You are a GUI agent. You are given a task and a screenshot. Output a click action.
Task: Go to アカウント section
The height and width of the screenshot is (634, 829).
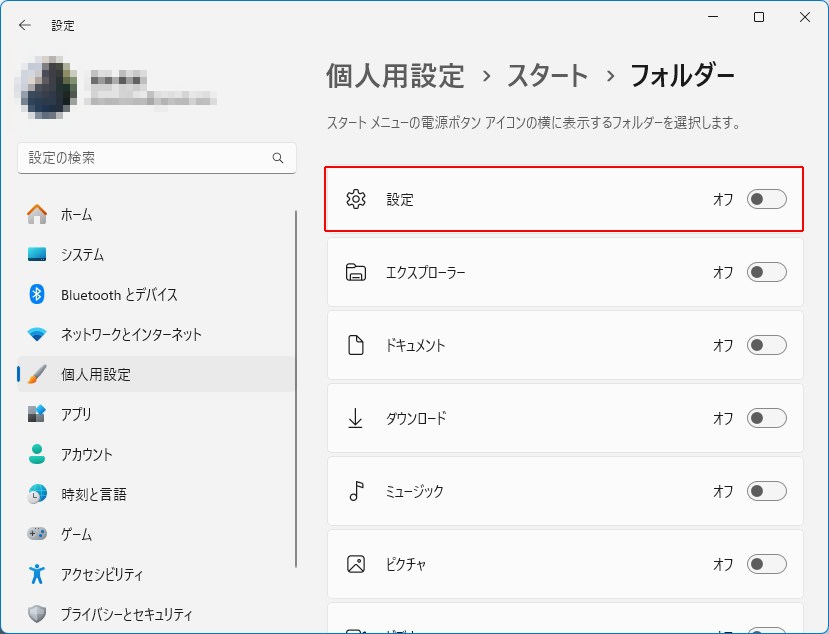(156, 454)
